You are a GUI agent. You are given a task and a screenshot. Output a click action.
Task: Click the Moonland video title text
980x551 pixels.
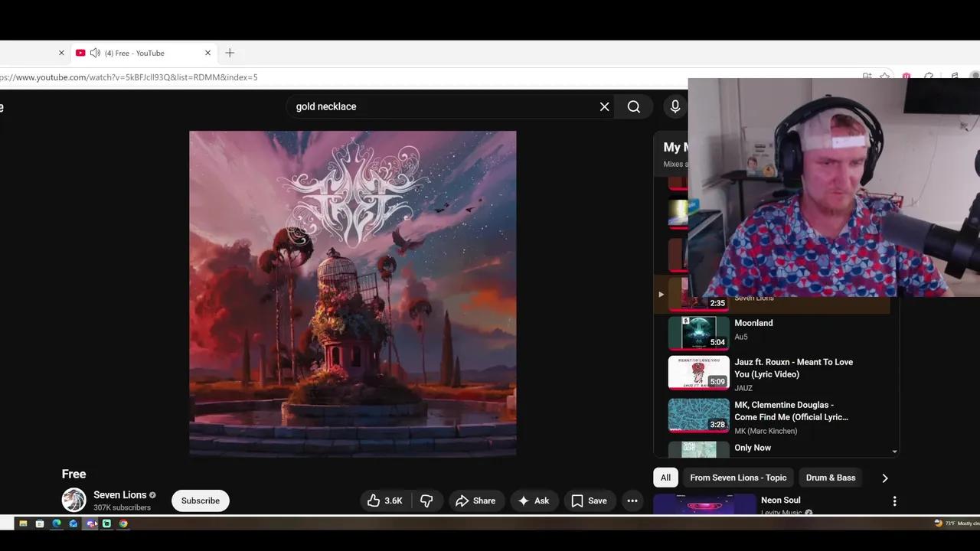[x=753, y=323]
